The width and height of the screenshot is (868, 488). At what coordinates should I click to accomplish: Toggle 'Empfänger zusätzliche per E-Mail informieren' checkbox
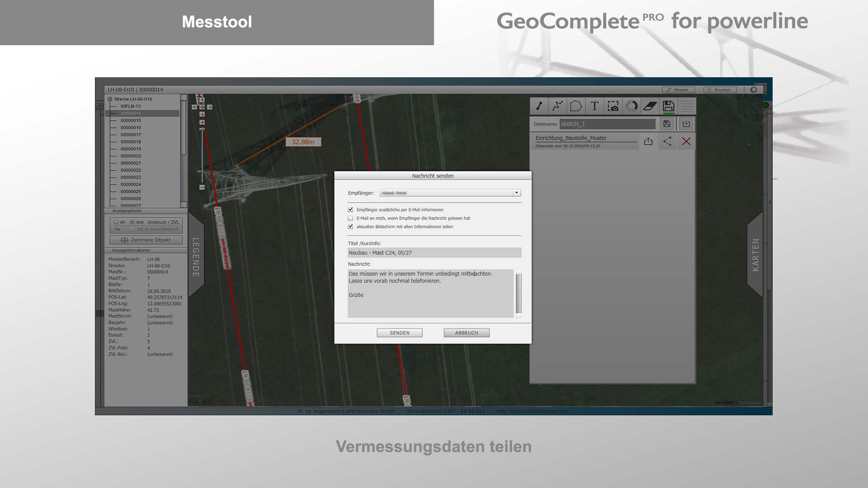coord(350,210)
